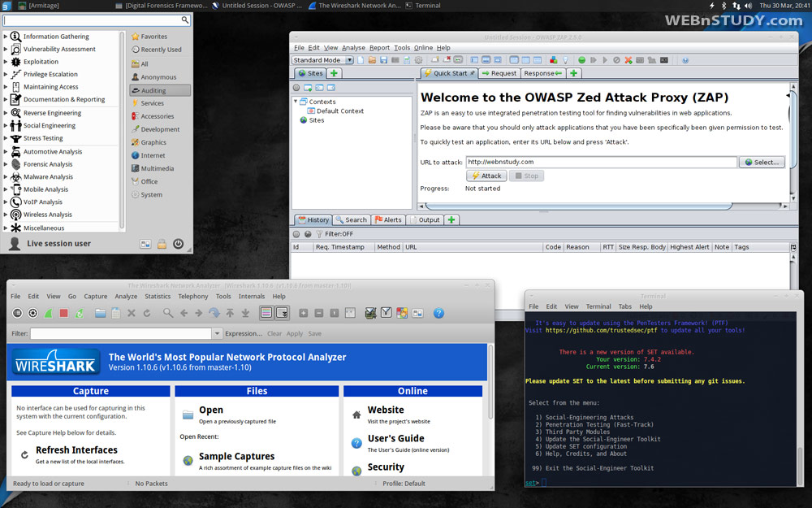
Task: Stop the running capture with the red square
Action: pyautogui.click(x=63, y=313)
